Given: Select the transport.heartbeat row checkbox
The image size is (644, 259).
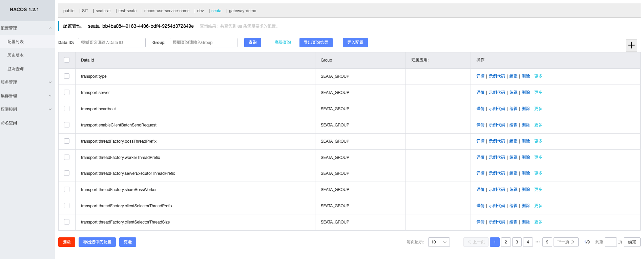Looking at the screenshot, I should click(x=67, y=109).
